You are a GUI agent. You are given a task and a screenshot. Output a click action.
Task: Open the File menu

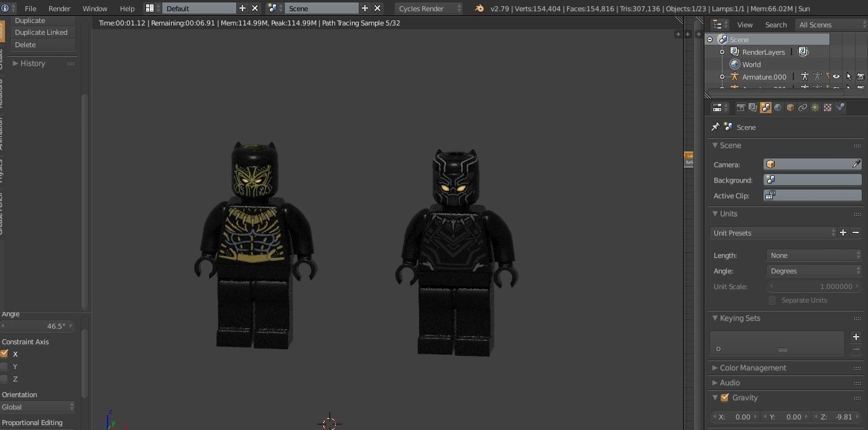point(30,8)
